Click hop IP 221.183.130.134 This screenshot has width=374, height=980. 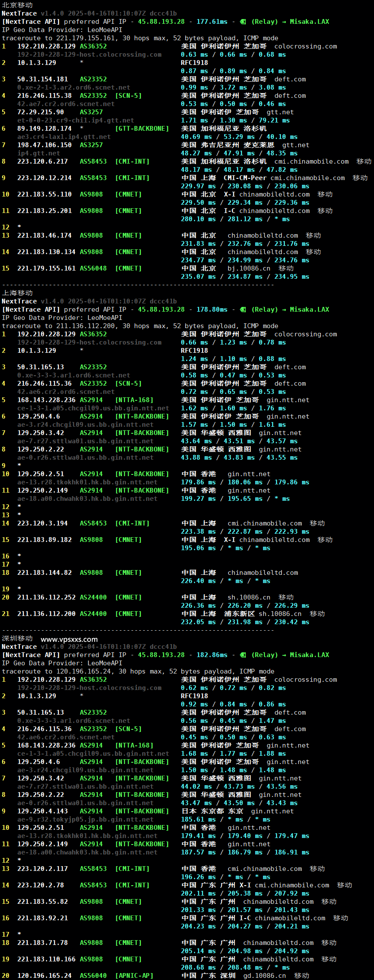[x=46, y=252]
